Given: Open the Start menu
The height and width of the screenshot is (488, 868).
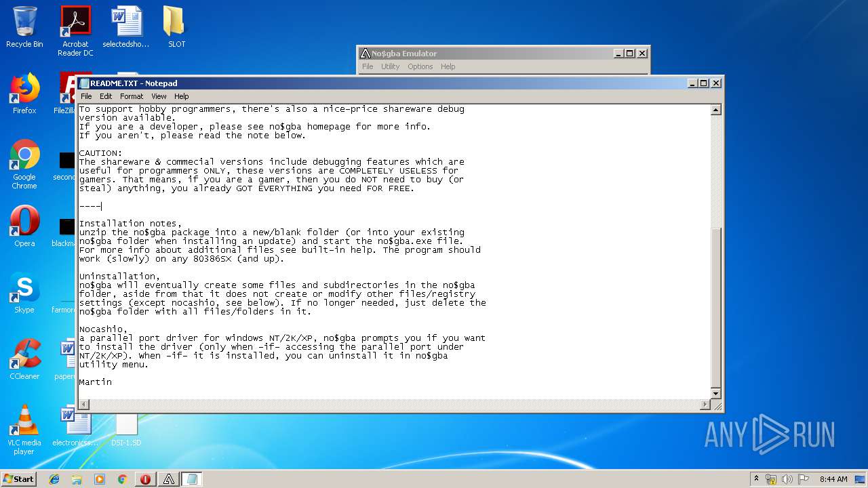Looking at the screenshot, I should coord(19,479).
